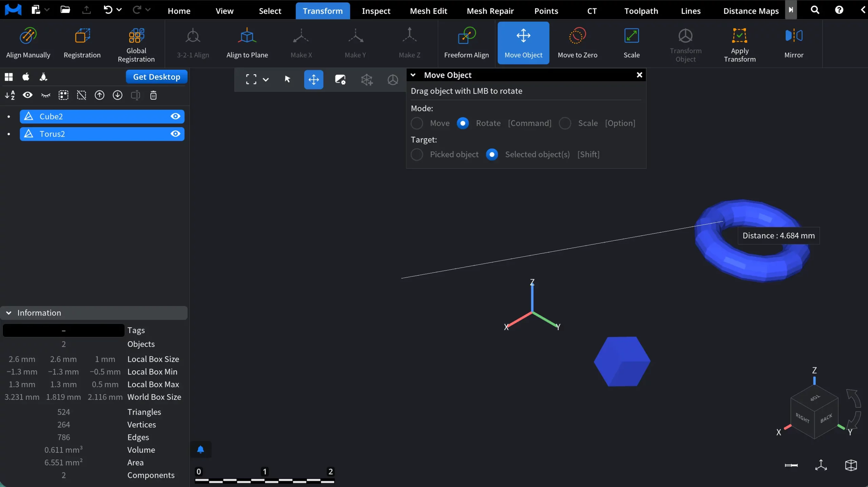This screenshot has width=868, height=487.
Task: Click the Get Desktop button
Action: coord(156,76)
